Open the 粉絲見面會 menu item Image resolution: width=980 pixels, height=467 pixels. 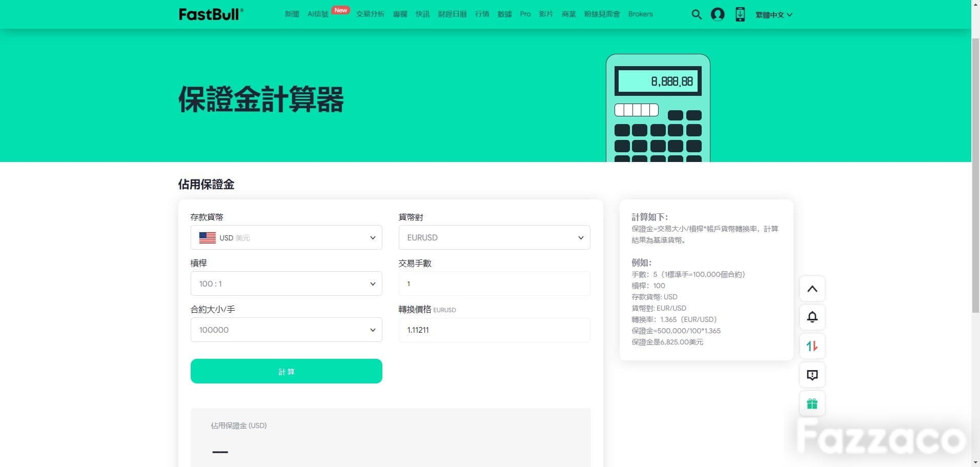click(602, 14)
